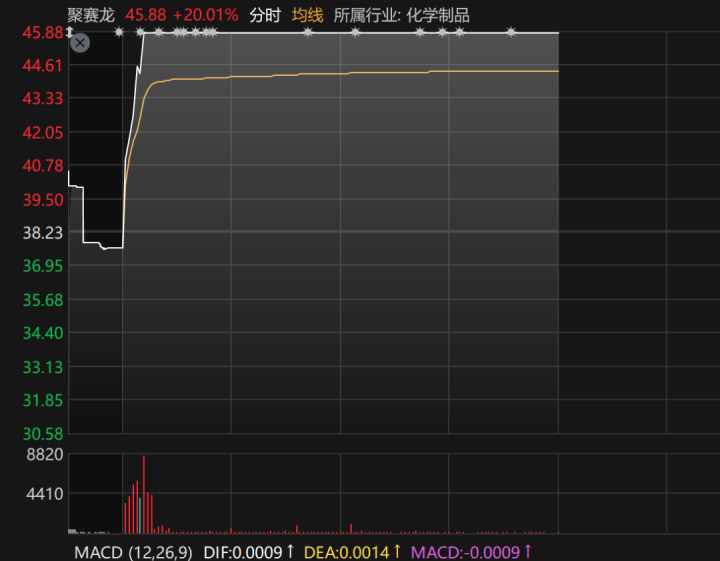This screenshot has height=561, width=720.
Task: Click the leftmost star event marker on the chart
Action: click(x=119, y=32)
